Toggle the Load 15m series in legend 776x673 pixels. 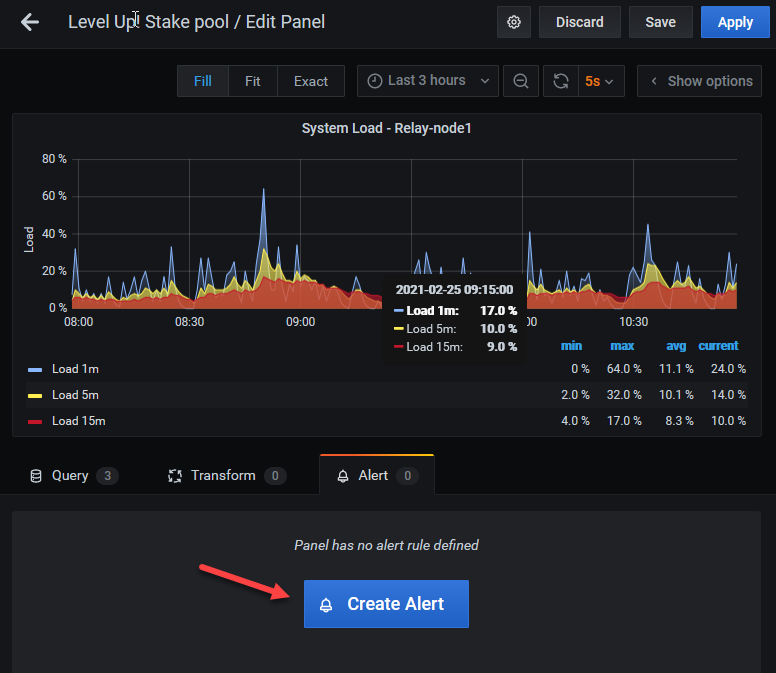point(78,421)
